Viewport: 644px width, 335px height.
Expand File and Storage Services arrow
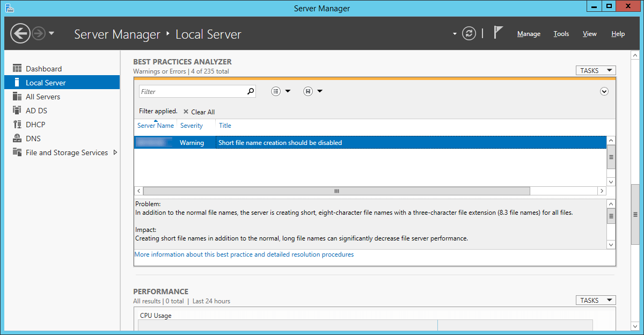click(x=115, y=152)
